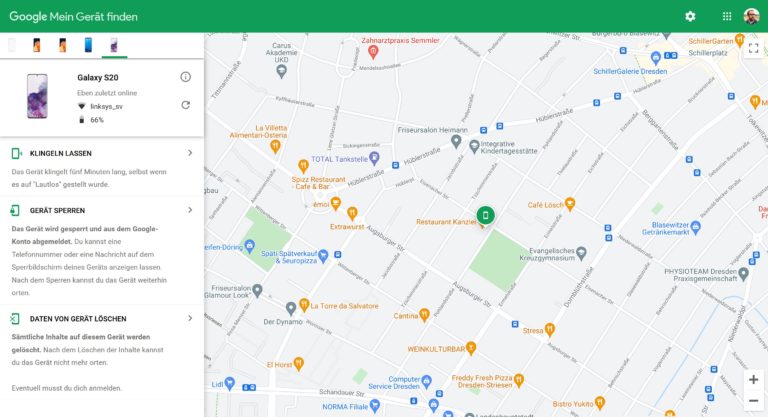
Task: Click Friseursalon Glamour Look pin
Action: pos(257,291)
